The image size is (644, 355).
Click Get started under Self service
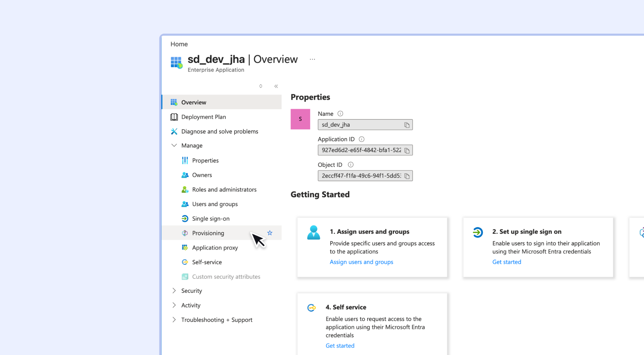coord(340,346)
